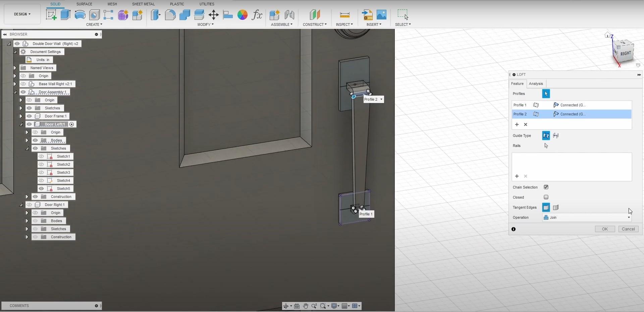Click the Select tool icon
The image size is (644, 312).
click(403, 15)
